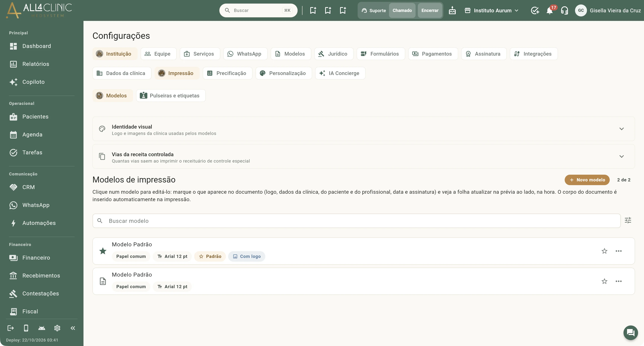Focus the Buscar modelo search field
The image size is (644, 346).
tap(356, 221)
